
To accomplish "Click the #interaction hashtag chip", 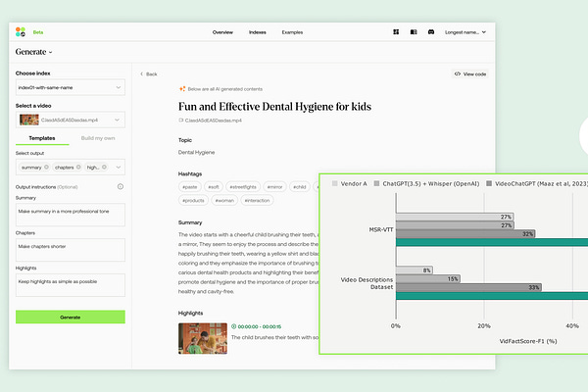I will (x=257, y=200).
